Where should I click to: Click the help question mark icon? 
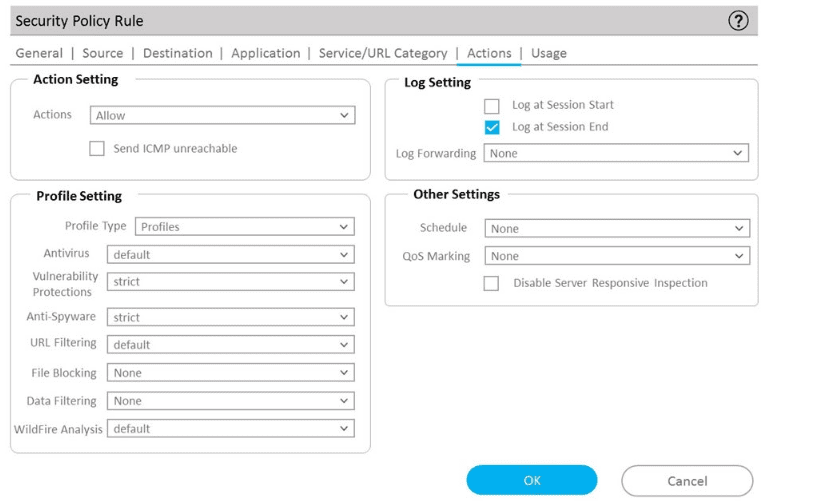pos(739,21)
